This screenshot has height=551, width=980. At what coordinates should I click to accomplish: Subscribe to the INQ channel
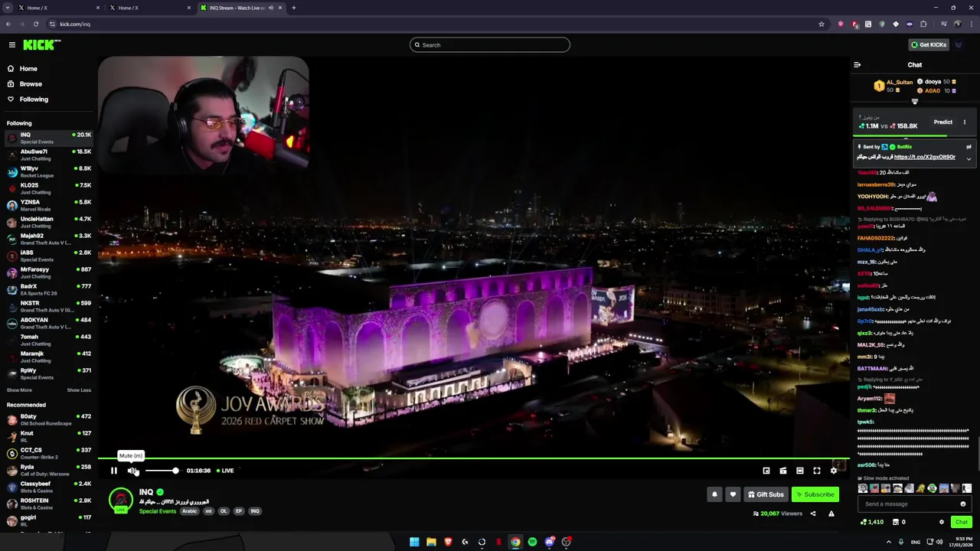(x=815, y=494)
